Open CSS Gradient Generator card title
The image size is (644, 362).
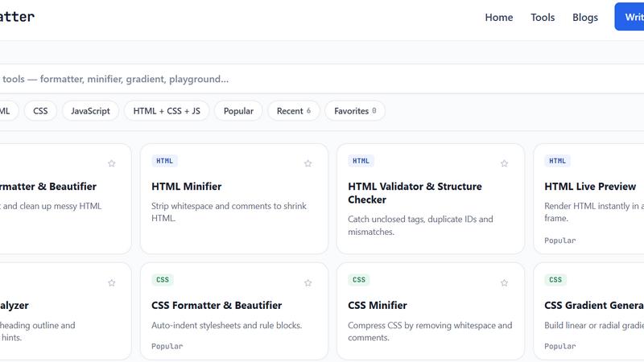coord(594,306)
